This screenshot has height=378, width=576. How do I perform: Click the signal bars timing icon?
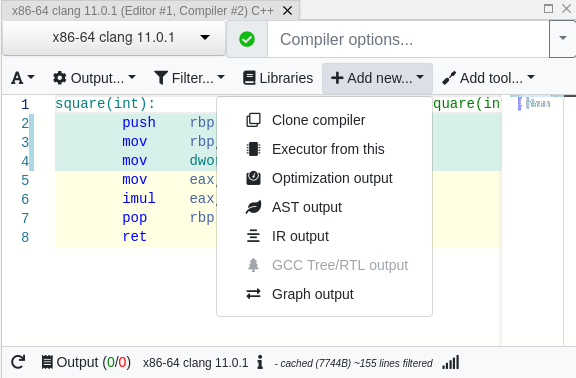coord(451,362)
